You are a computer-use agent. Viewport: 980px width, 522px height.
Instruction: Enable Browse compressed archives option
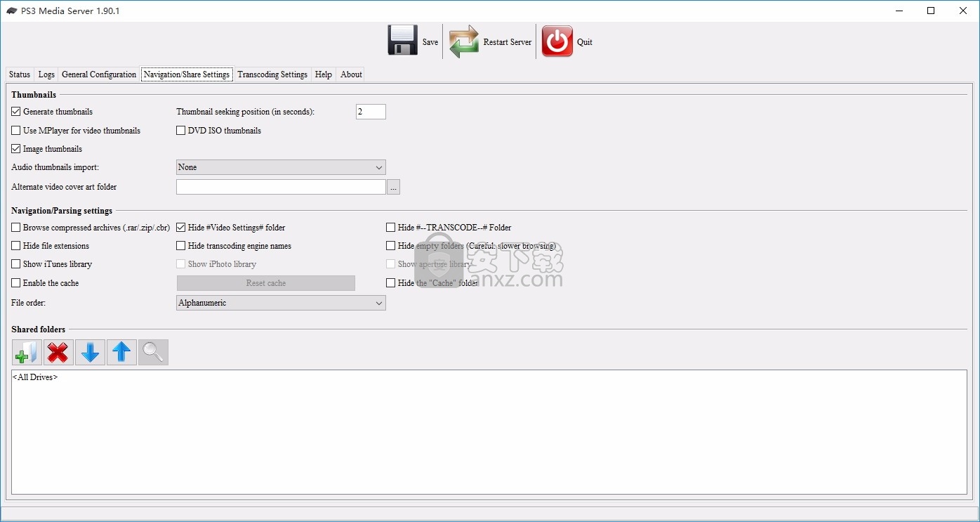coord(16,228)
